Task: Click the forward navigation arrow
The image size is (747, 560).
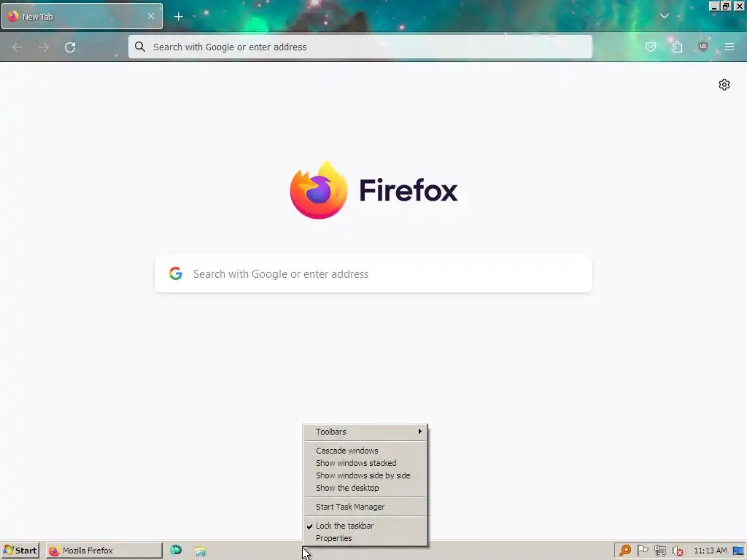Action: pyautogui.click(x=44, y=47)
